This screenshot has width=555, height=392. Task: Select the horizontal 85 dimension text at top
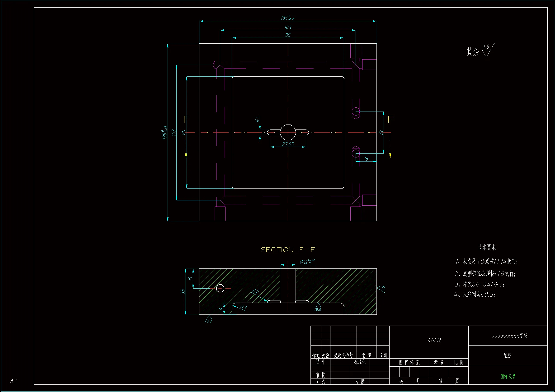pos(288,35)
